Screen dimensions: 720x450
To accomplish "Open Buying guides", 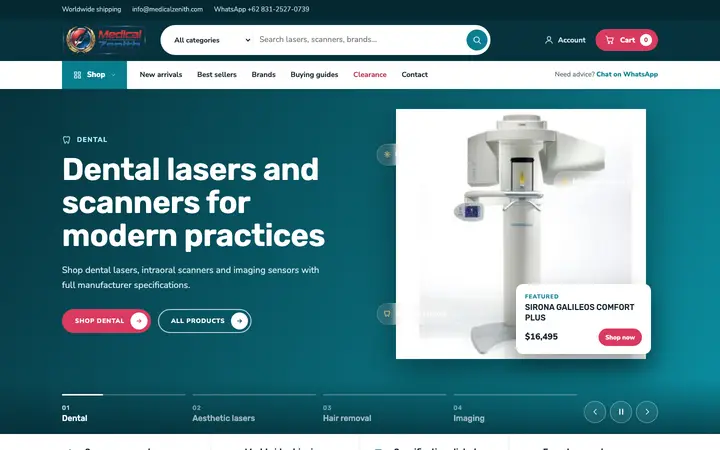I will point(314,74).
